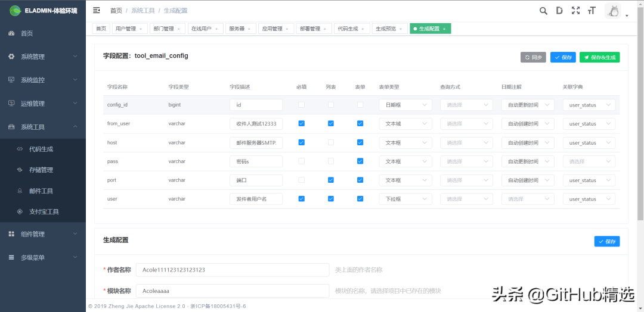Click 系统工具 breadcrumb link
Image resolution: width=644 pixels, height=312 pixels.
tap(143, 10)
